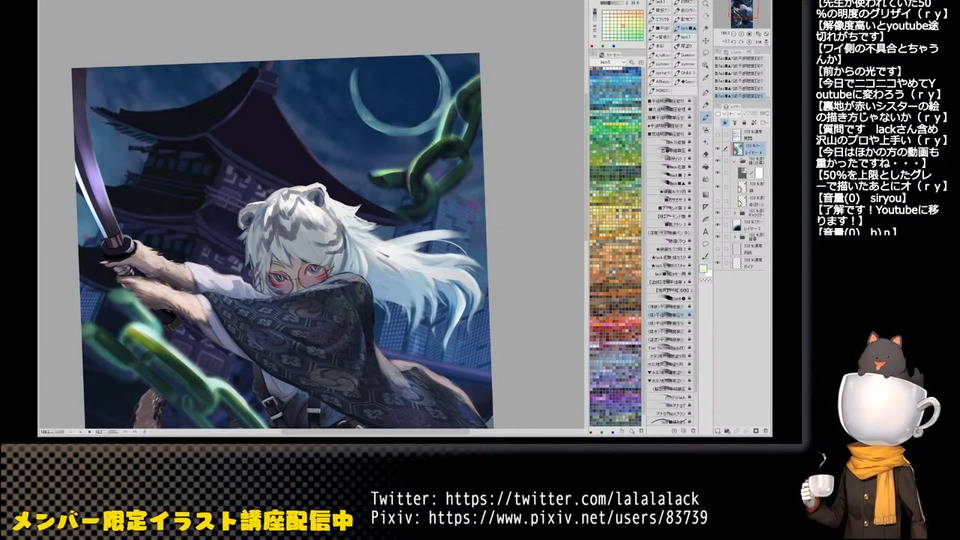Open the HOBO sub tool group
Viewport: 960px width, 540px height.
659,90
